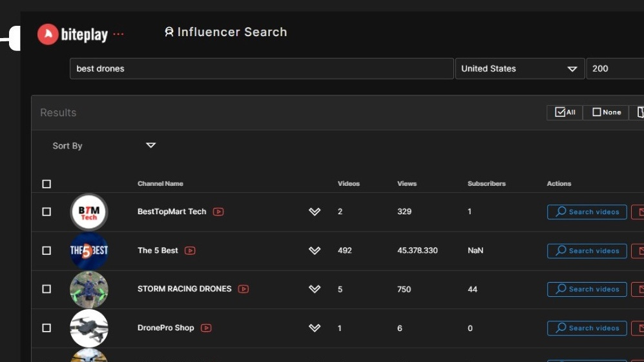Viewport: 644px width, 362px height.
Task: Open The 5 Best YouTube channel icon
Action: (x=190, y=250)
